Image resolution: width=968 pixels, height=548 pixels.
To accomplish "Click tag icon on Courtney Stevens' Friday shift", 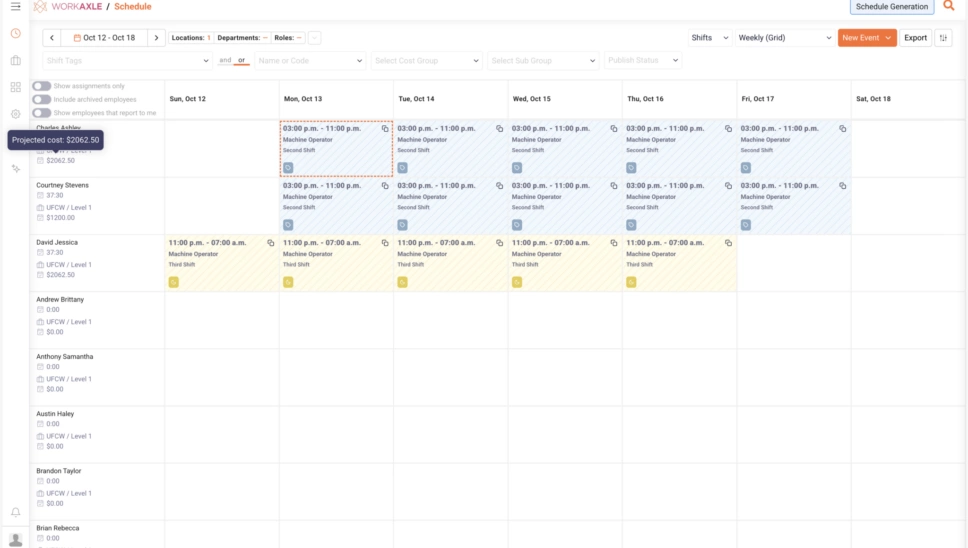I will (x=746, y=225).
